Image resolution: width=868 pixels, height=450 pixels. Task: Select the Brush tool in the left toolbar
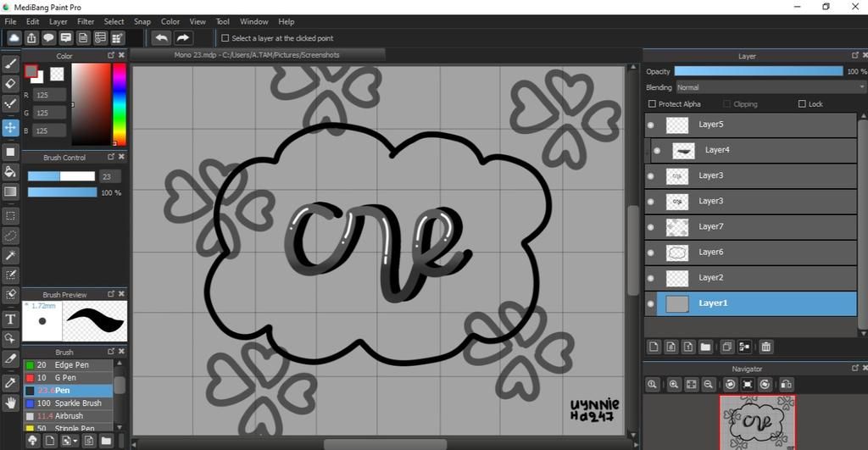[10, 64]
